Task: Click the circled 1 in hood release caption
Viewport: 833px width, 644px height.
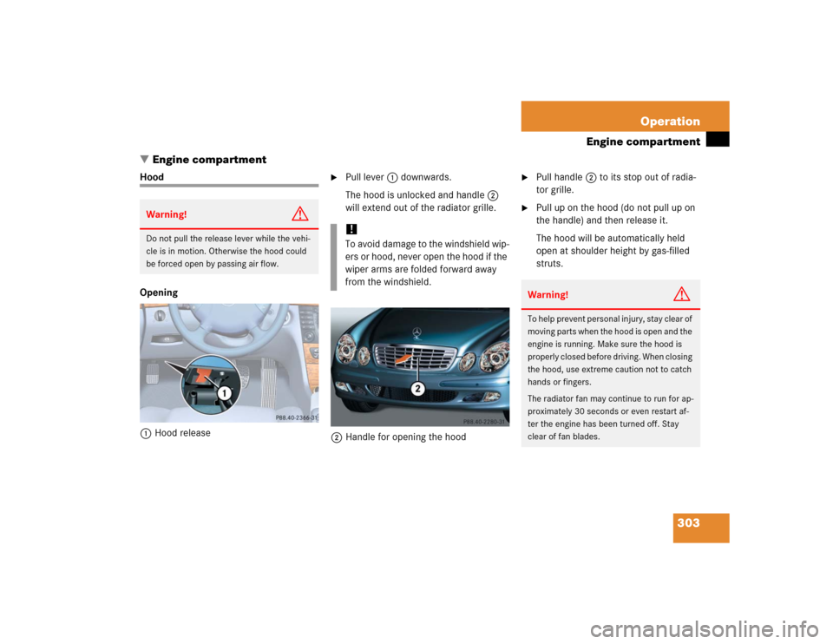Action: click(x=146, y=434)
